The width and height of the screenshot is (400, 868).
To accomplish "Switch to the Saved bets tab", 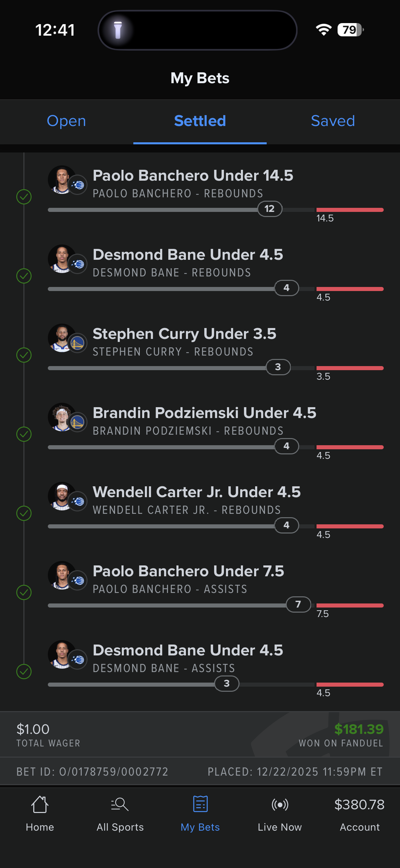I will click(333, 121).
